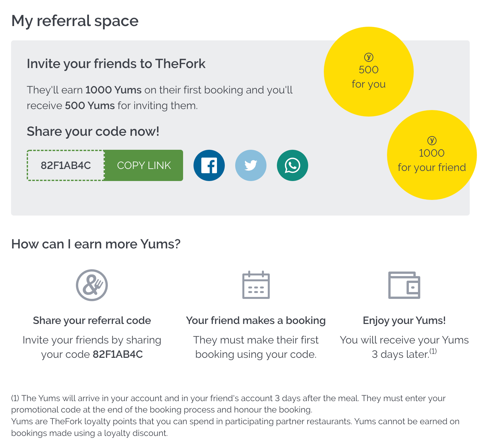Share referral code via Twitter icon
This screenshot has width=488, height=448.
click(251, 165)
